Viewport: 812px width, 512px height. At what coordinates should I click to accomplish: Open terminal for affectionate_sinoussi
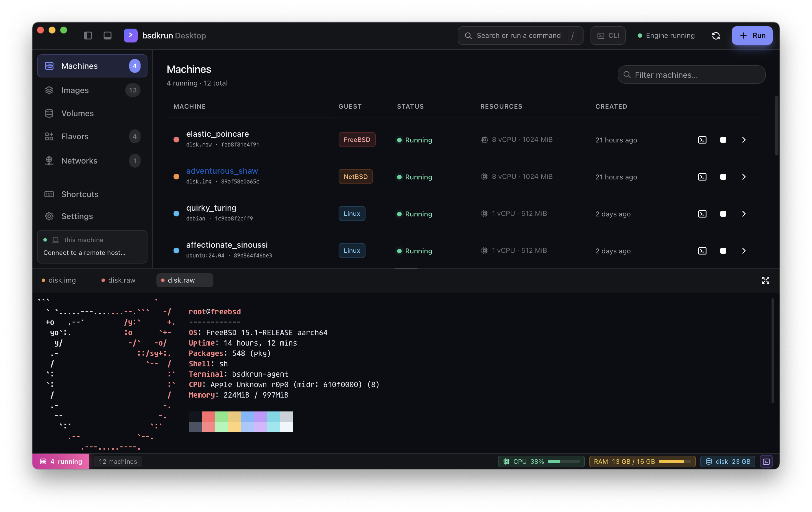pos(702,251)
